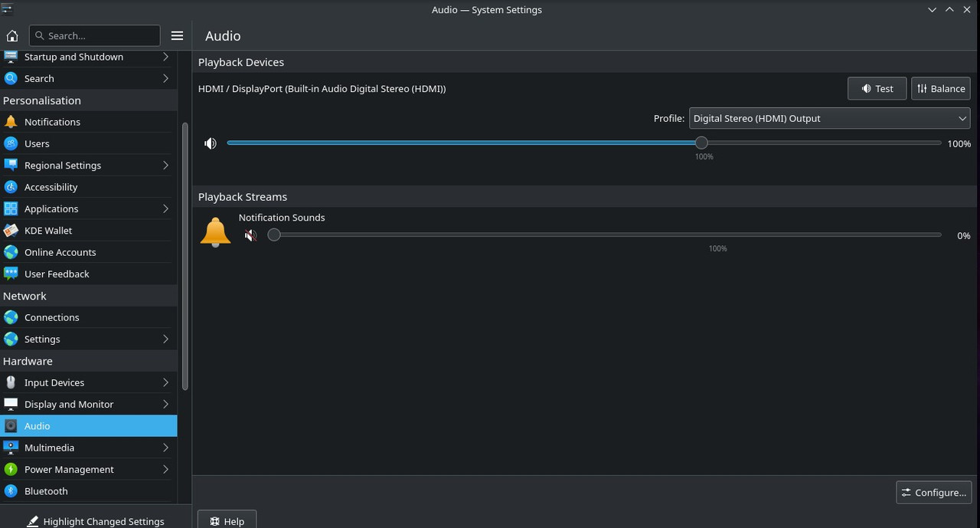Open the Users settings page
The image size is (980, 528).
tap(89, 143)
